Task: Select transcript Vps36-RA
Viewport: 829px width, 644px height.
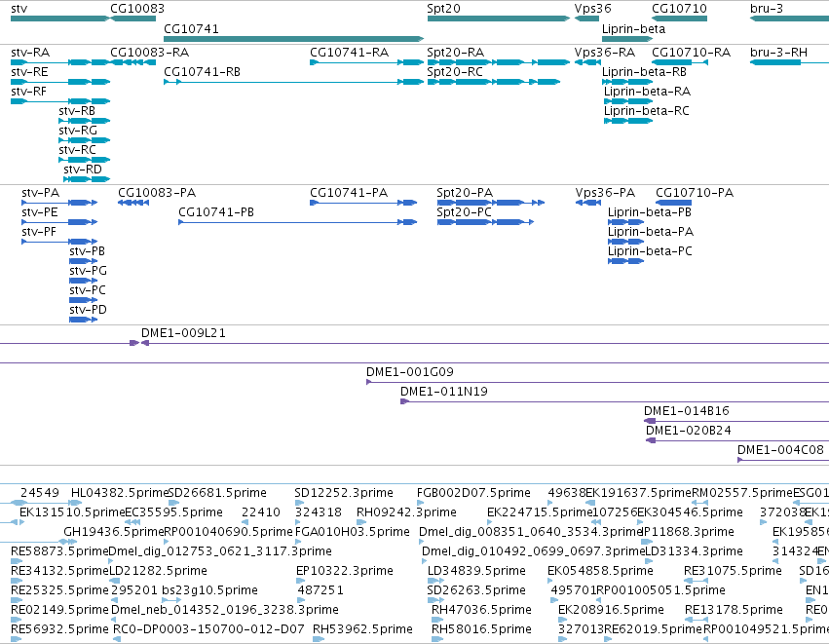Action: (x=588, y=62)
